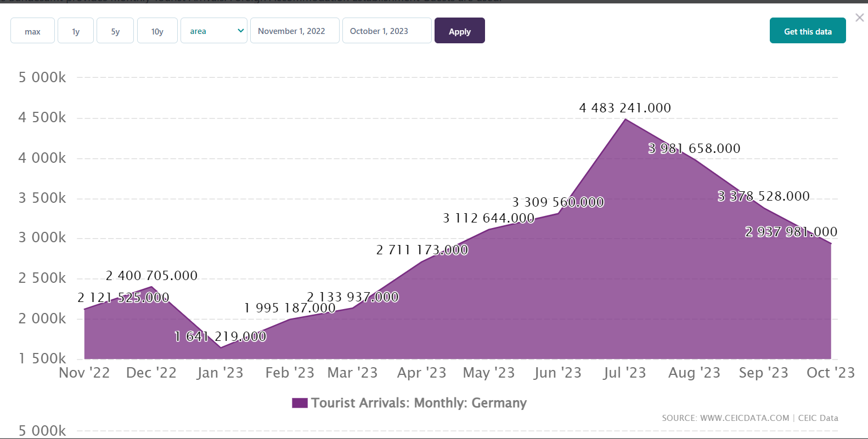The height and width of the screenshot is (439, 868).
Task: Select the 5y time range
Action: pyautogui.click(x=115, y=31)
